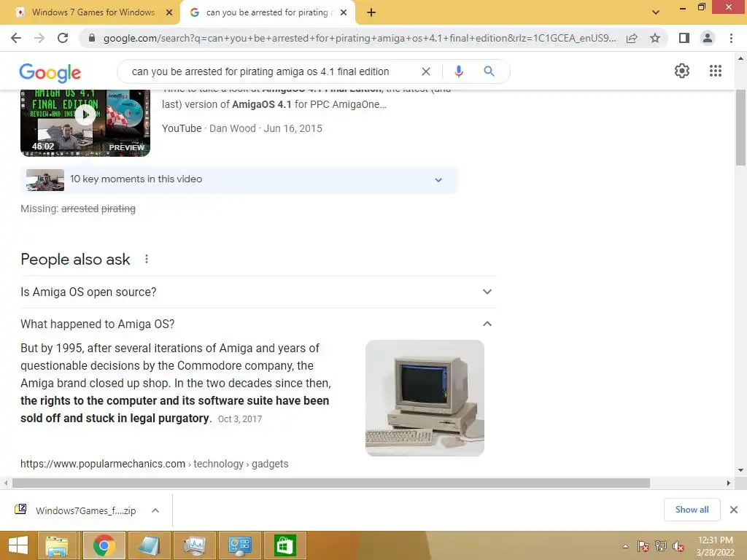Viewport: 747px width, 560px height.
Task: Open Windows Start button
Action: click(18, 545)
